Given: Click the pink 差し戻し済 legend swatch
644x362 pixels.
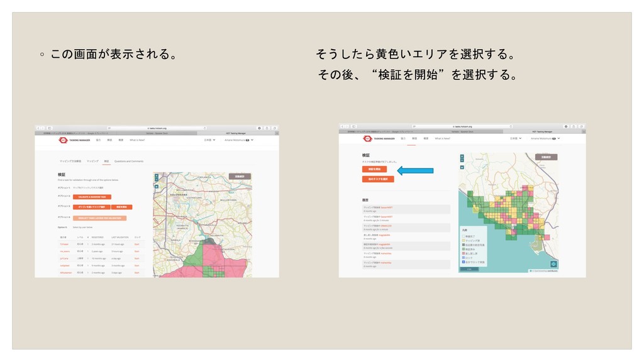Looking at the screenshot, I should (464, 254).
